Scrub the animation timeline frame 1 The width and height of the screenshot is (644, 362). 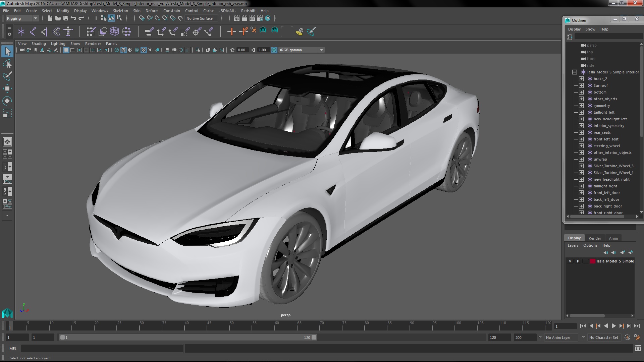[9, 326]
